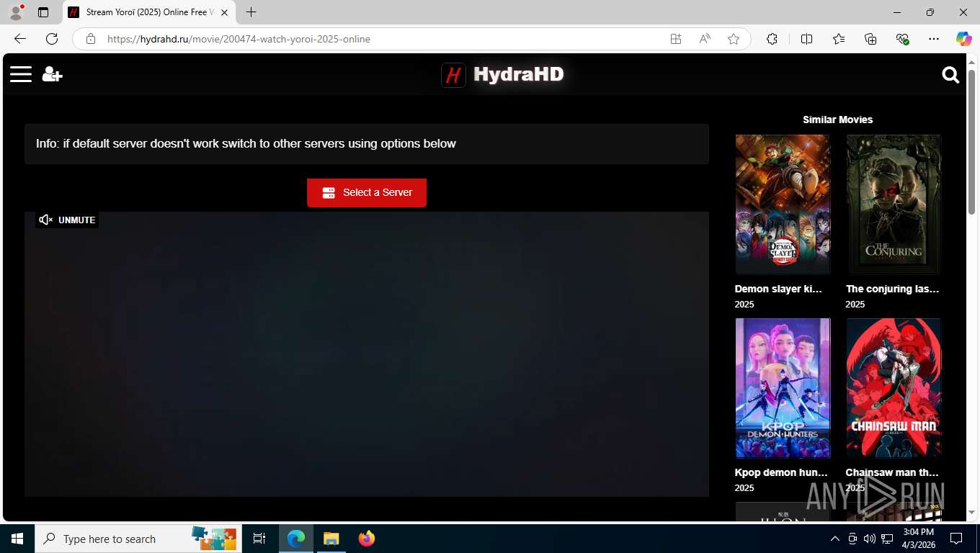Click the red HydraHD H logo
The width and height of the screenshot is (980, 553).
(x=453, y=75)
